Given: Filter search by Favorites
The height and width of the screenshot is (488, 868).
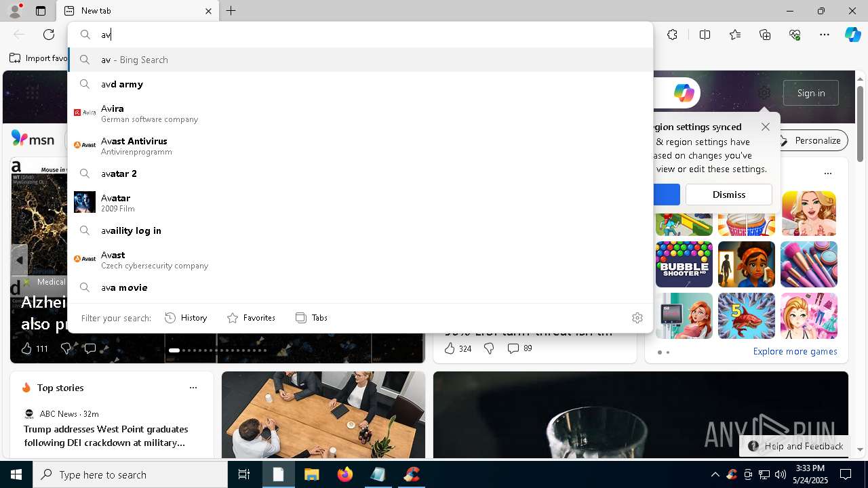Looking at the screenshot, I should (251, 317).
